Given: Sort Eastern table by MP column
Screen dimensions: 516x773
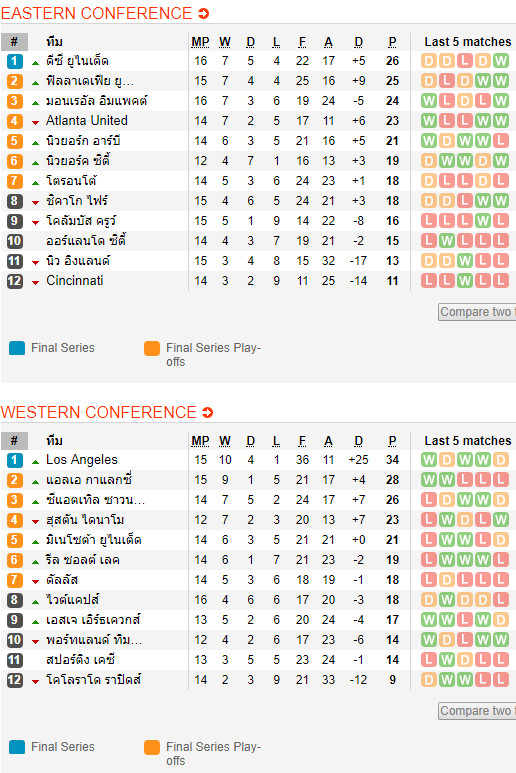Looking at the screenshot, I should (x=201, y=42).
